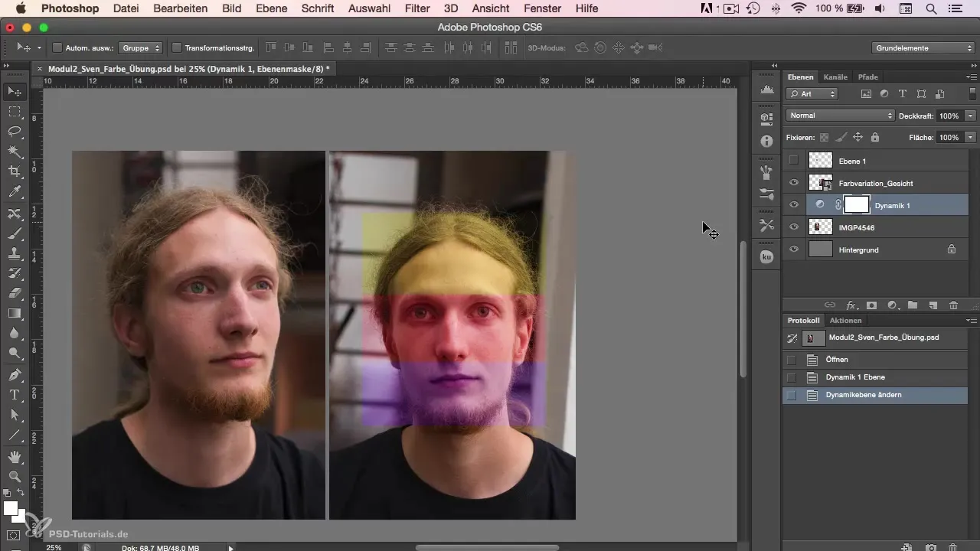This screenshot has width=980, height=551.
Task: Select the History Brush tool
Action: [x=15, y=273]
